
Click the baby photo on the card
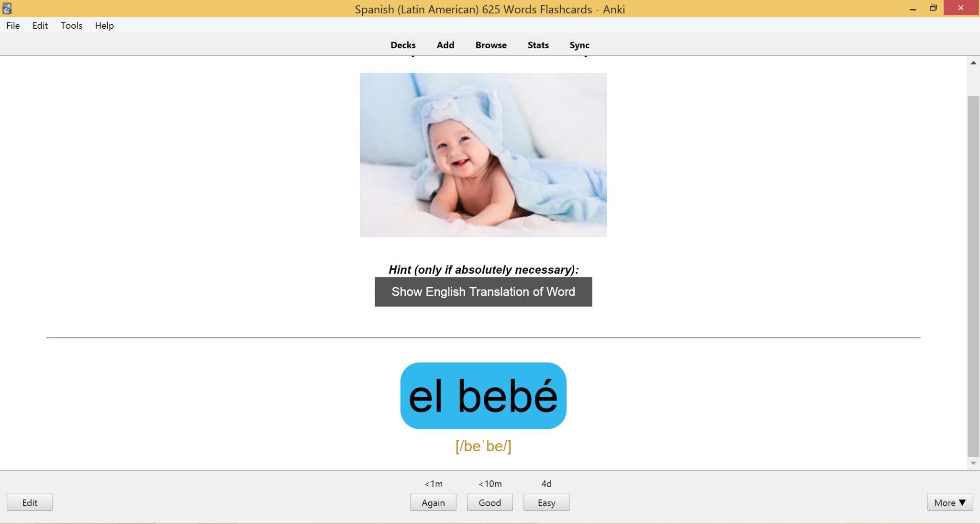pyautogui.click(x=482, y=155)
